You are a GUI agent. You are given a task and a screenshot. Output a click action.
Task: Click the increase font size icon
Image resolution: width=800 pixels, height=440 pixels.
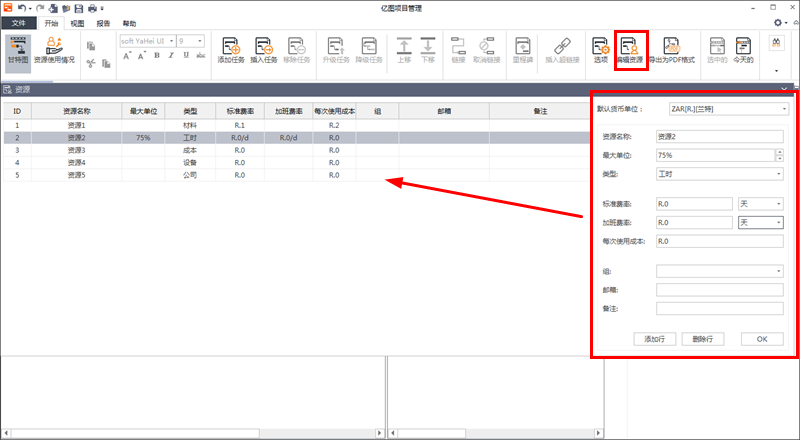(x=127, y=56)
